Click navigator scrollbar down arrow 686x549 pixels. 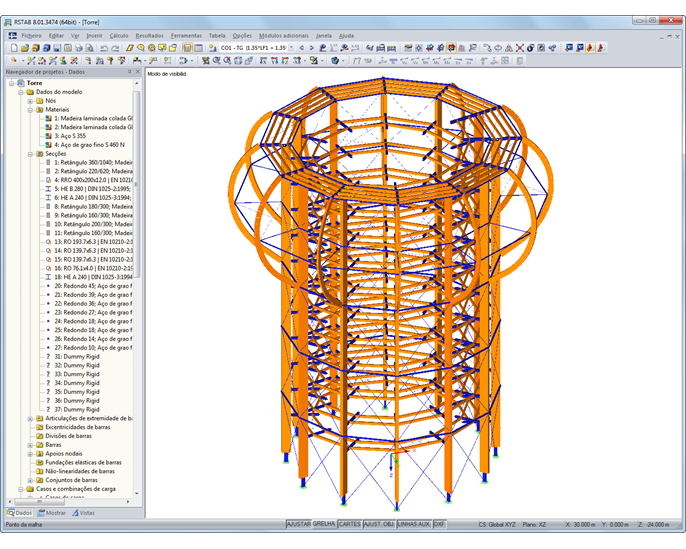pos(137,493)
